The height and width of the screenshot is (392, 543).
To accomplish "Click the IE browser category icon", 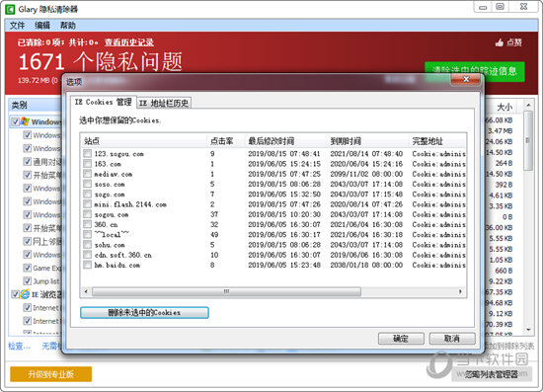I will coord(25,294).
